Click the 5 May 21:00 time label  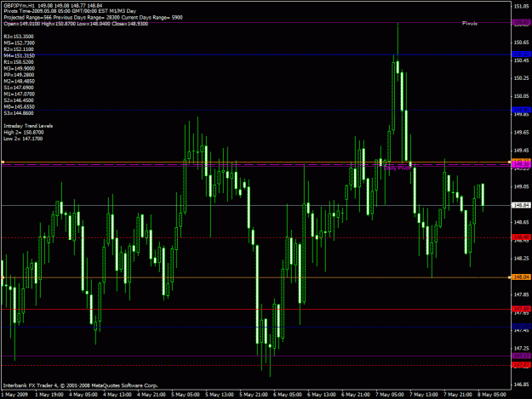point(254,395)
